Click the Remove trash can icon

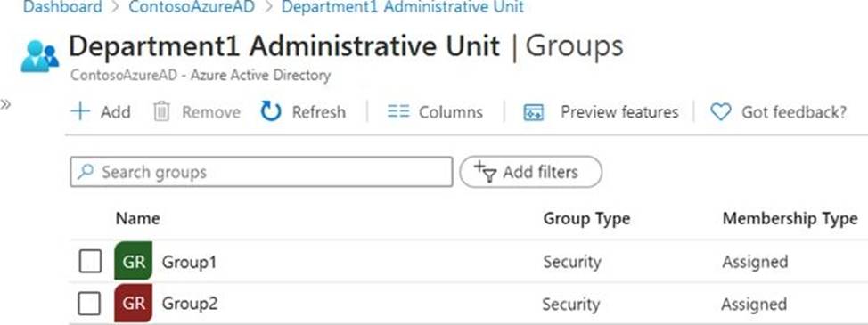[x=161, y=111]
